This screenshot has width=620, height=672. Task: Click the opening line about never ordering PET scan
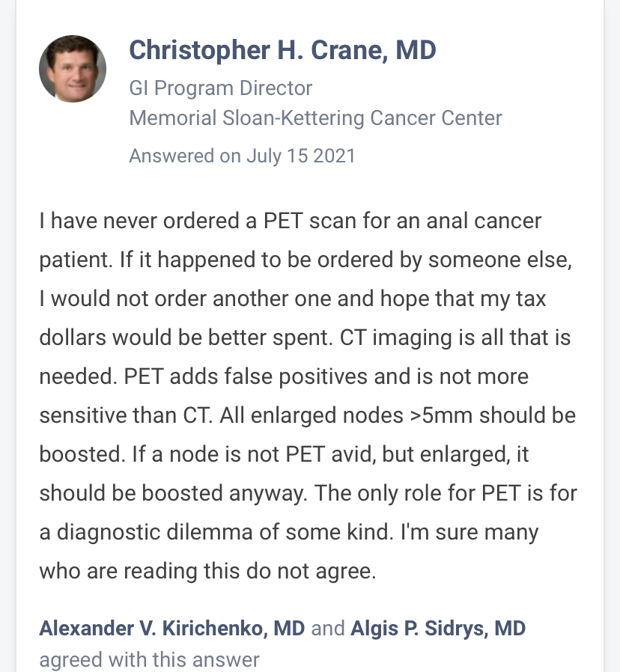(290, 222)
